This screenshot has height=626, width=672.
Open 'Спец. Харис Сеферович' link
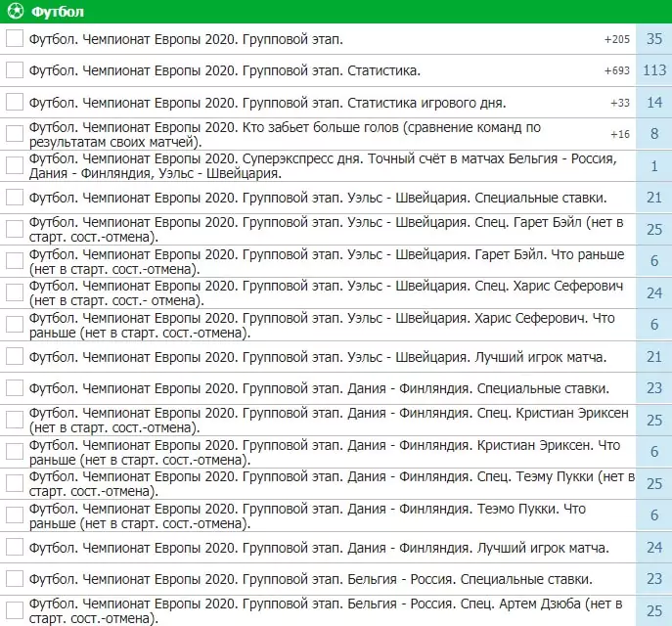click(x=326, y=293)
